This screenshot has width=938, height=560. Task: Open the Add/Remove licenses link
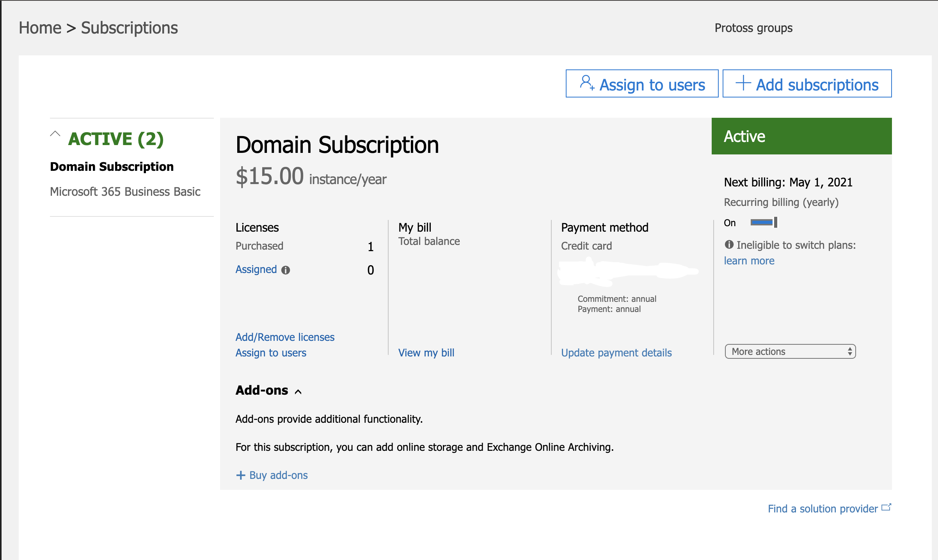(x=285, y=337)
